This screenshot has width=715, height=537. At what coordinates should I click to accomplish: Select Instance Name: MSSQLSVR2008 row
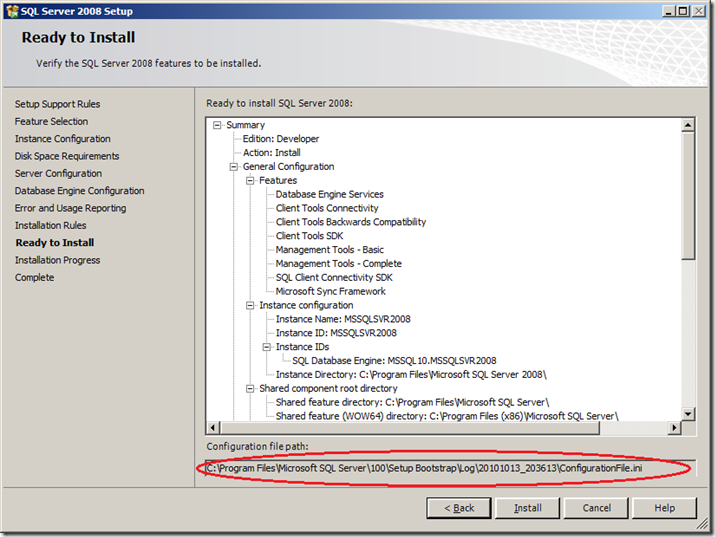coord(343,319)
